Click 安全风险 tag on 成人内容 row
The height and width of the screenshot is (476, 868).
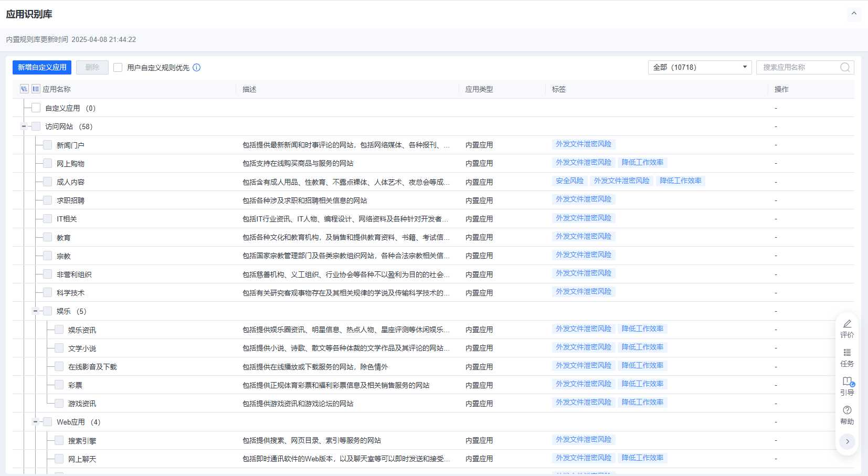[569, 181]
